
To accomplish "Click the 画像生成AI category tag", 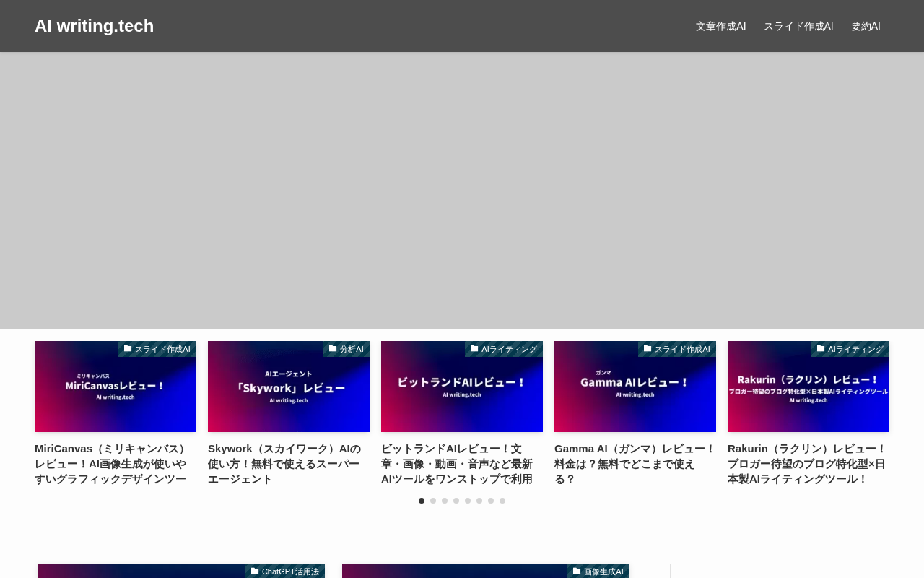I will pyautogui.click(x=598, y=571).
